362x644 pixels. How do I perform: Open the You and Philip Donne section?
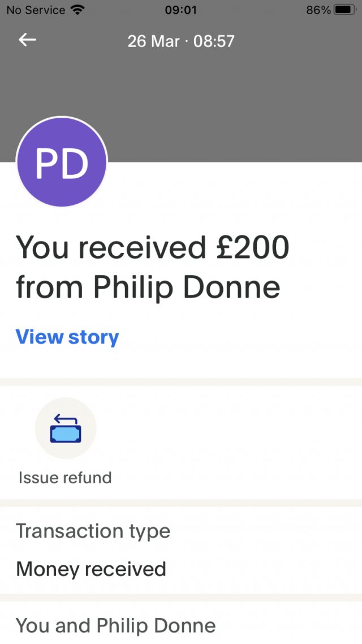coord(181,622)
